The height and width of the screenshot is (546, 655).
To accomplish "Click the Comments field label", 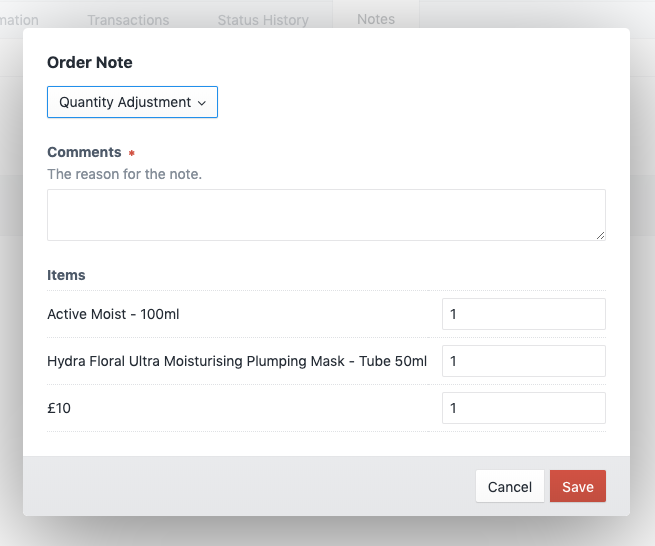I will pos(84,153).
